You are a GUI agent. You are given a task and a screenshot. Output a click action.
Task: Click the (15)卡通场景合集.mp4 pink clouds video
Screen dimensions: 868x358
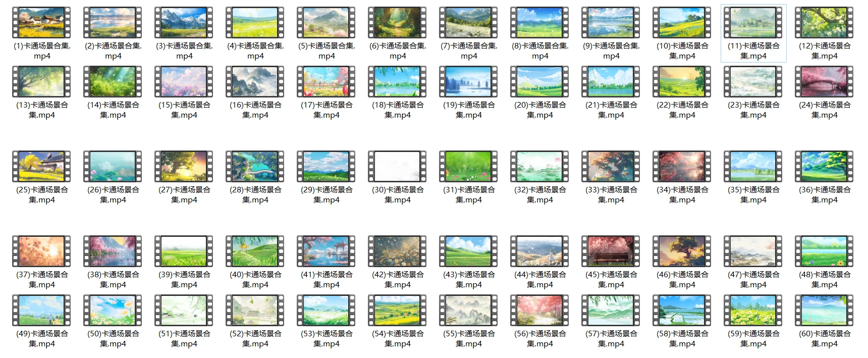(184, 81)
